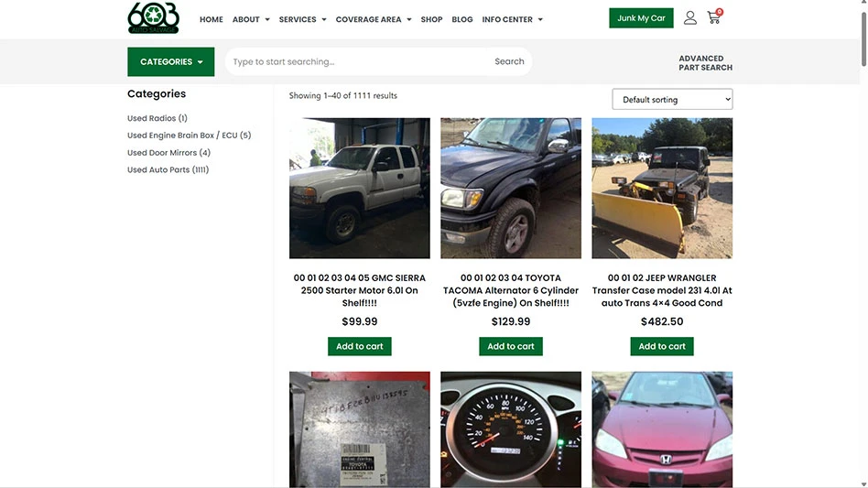Add GMC Sierra starter motor to cart

[359, 346]
